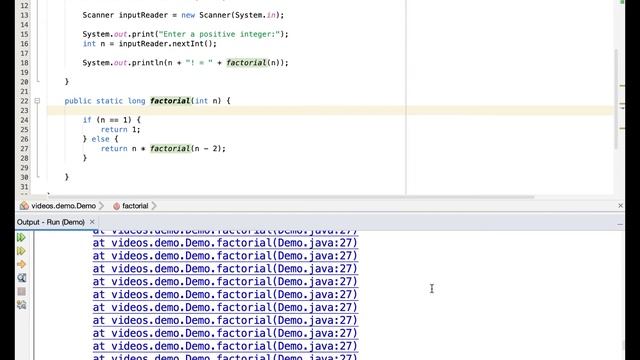Click line number 22 in the gutter

pos(24,101)
